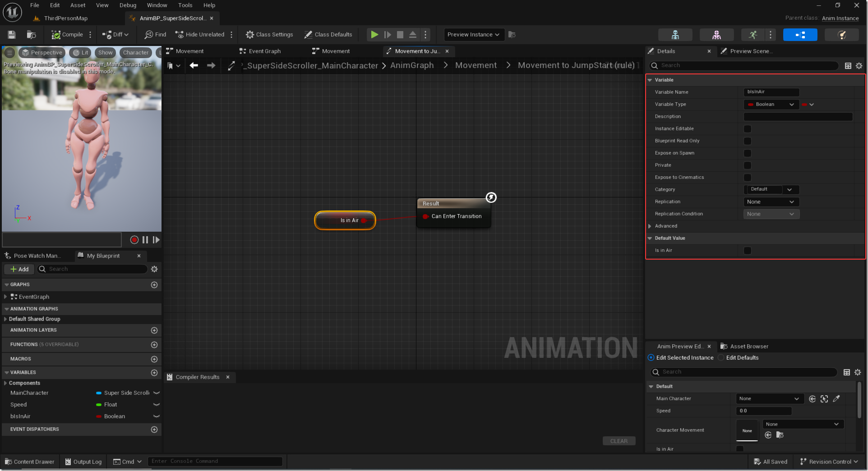Open the Asset menu
This screenshot has width=868, height=471.
[78, 5]
